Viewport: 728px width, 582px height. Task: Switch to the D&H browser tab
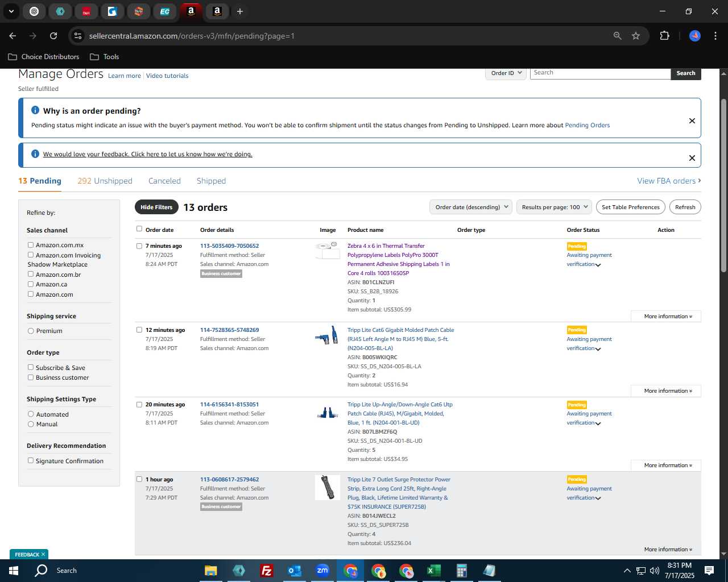click(x=86, y=11)
